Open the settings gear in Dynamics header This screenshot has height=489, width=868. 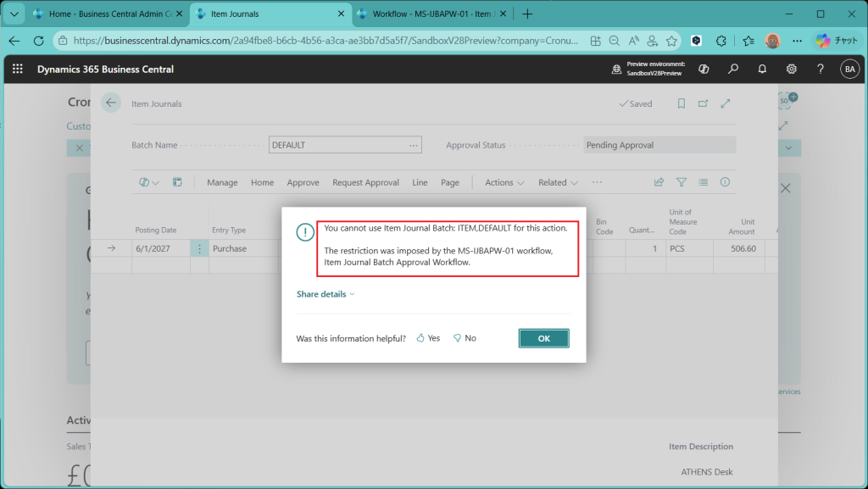[791, 69]
